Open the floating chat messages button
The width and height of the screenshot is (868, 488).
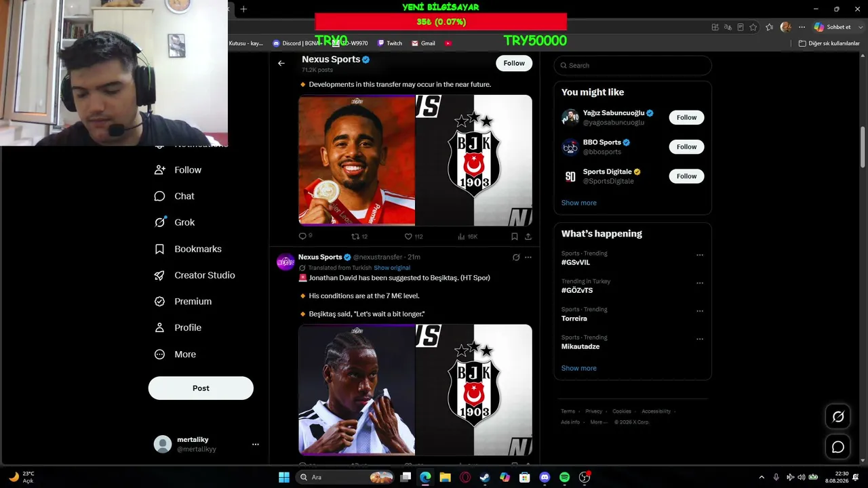click(x=838, y=447)
